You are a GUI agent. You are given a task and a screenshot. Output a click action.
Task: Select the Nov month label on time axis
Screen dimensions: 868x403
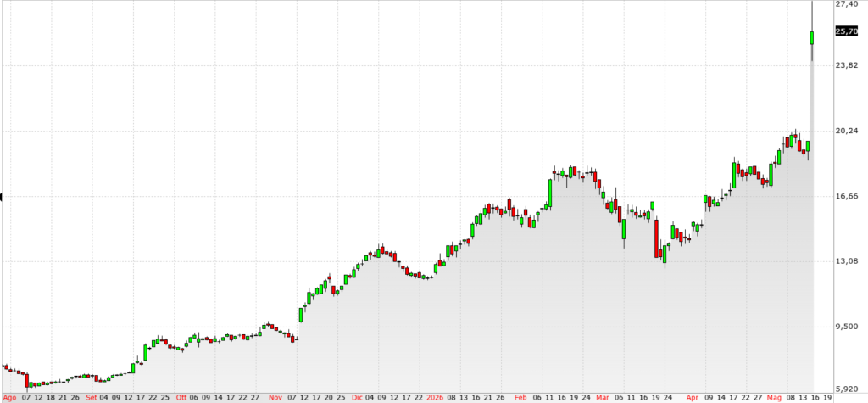click(x=275, y=397)
